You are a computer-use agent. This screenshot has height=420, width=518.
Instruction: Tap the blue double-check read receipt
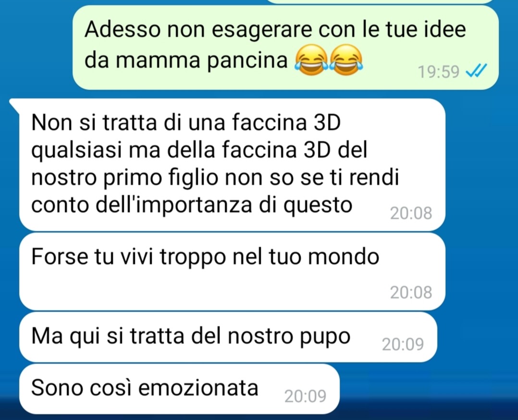(476, 70)
